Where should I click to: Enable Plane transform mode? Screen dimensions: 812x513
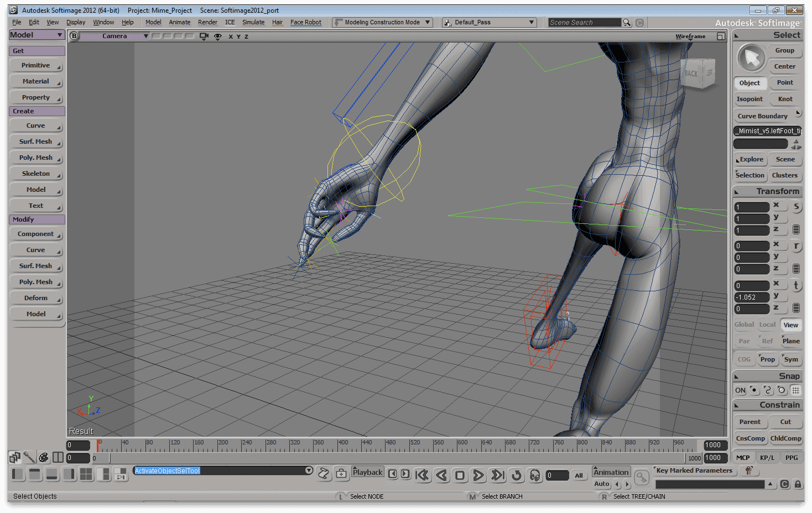(x=791, y=341)
